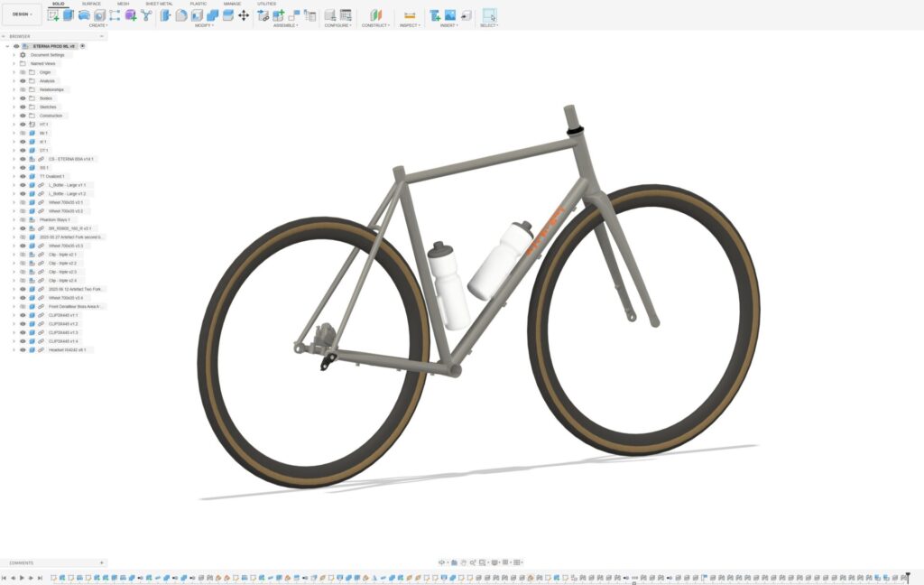The height and width of the screenshot is (585, 924).
Task: Open the Design workspace dropdown
Action: 22,14
